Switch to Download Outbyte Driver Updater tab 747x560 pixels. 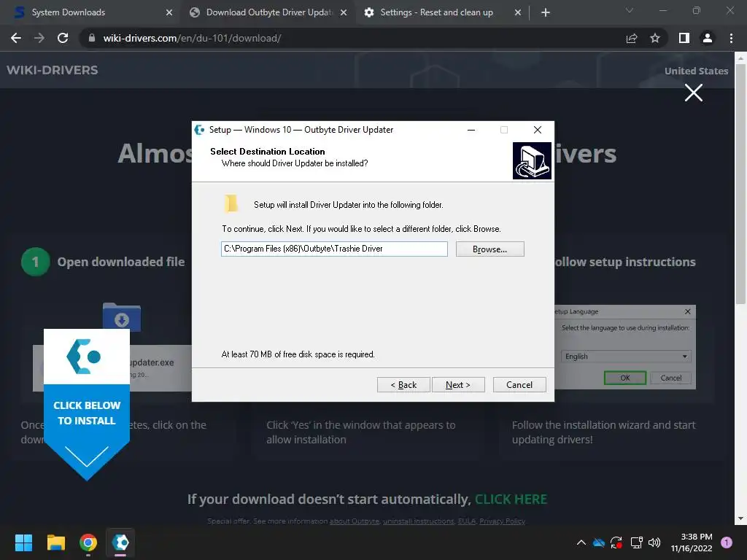(269, 12)
